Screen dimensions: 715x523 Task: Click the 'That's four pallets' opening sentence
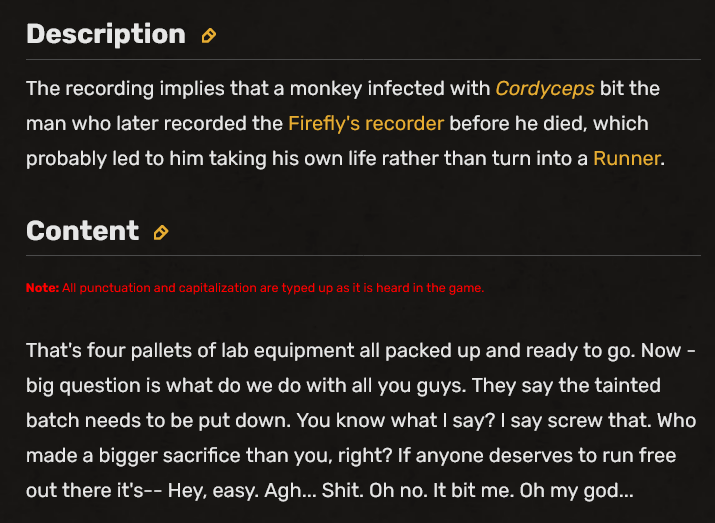coord(331,351)
